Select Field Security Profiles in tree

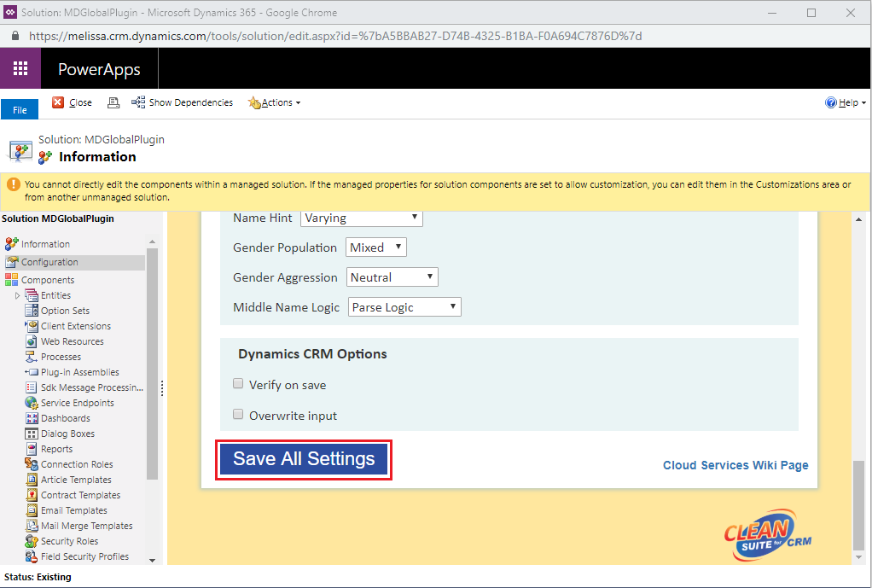click(x=84, y=556)
